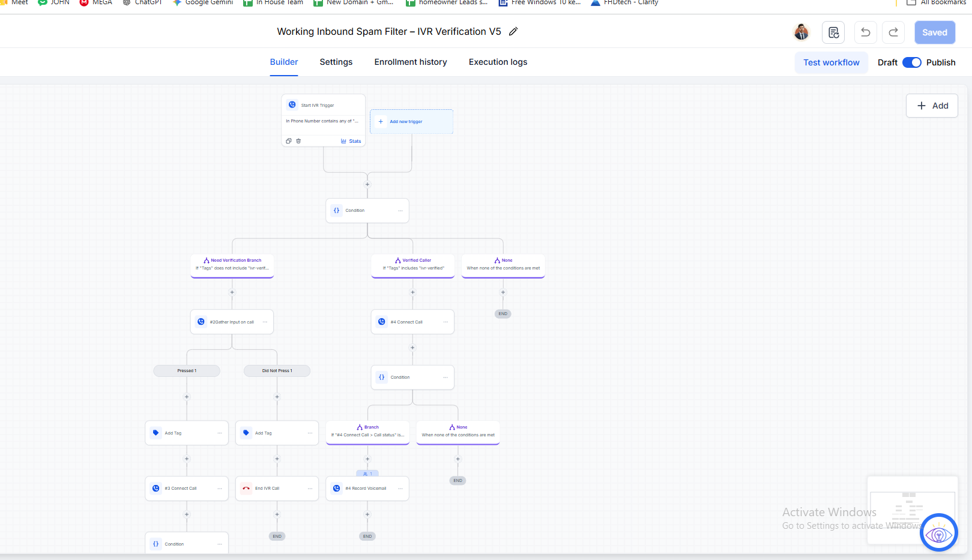This screenshot has width=972, height=560.
Task: Open the Add Tag node under Pressed 1
Action: [x=187, y=433]
